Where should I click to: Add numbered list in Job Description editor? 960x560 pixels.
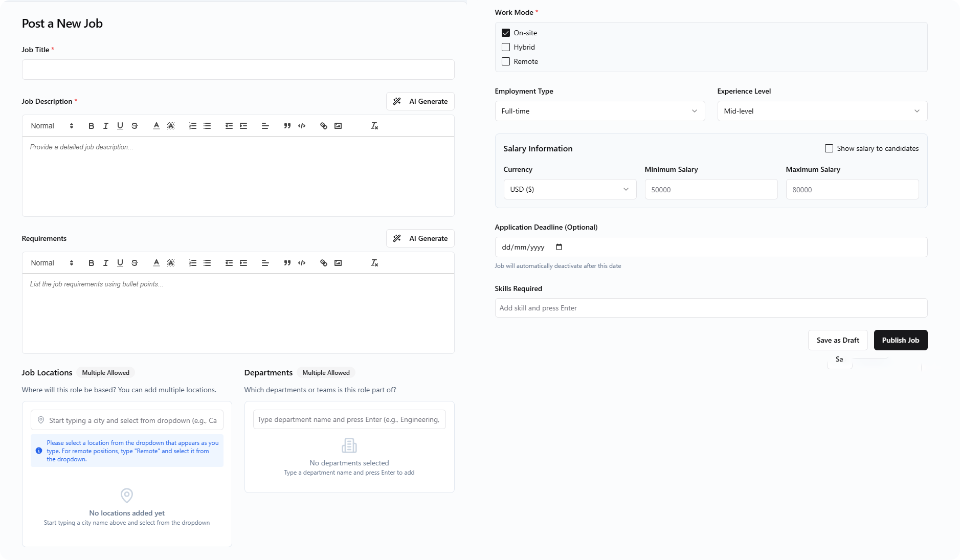pyautogui.click(x=192, y=126)
